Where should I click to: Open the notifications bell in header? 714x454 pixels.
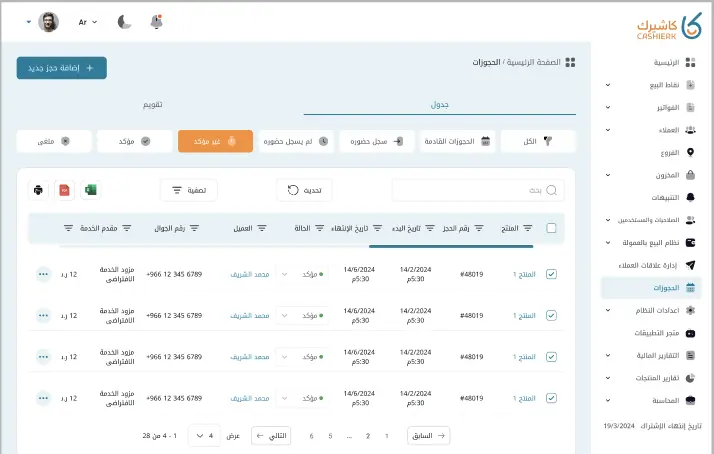(x=156, y=21)
